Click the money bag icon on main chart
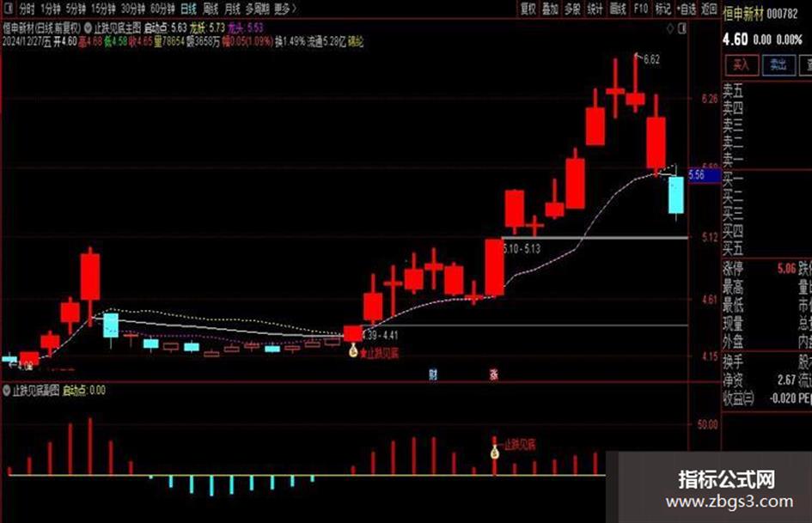Image resolution: width=812 pixels, height=523 pixels. point(353,351)
